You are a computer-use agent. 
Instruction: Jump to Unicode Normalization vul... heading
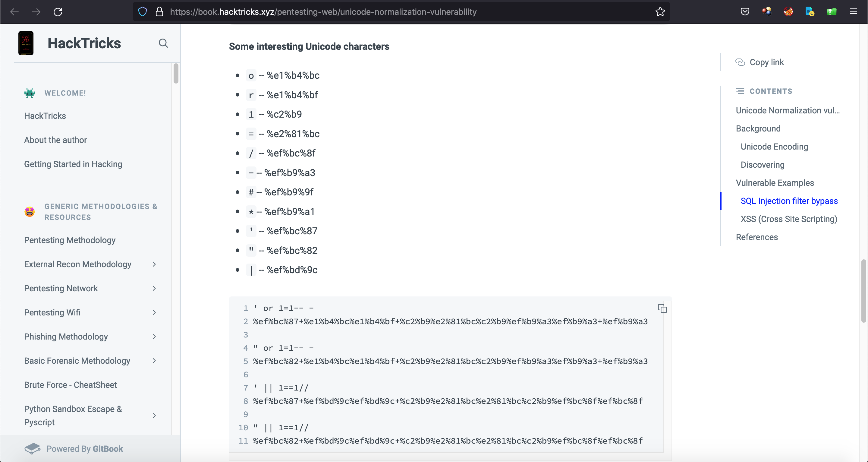click(x=788, y=111)
